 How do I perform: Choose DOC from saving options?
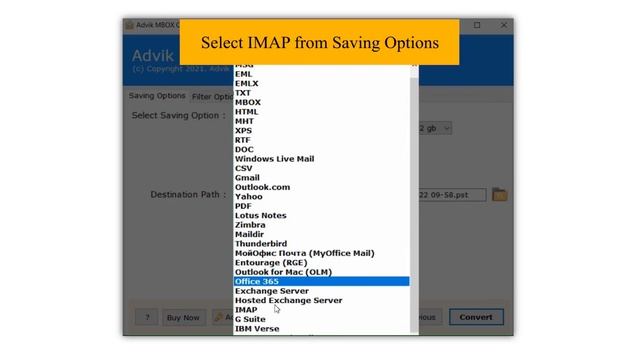pyautogui.click(x=322, y=149)
